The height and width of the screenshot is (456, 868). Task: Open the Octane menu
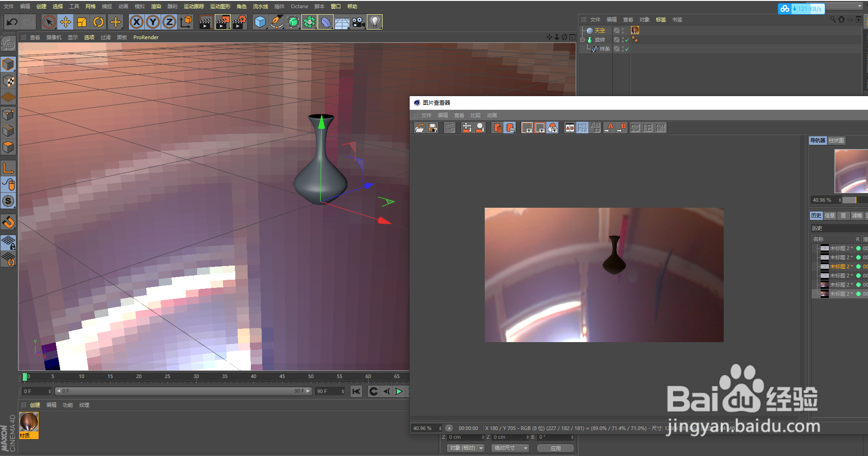299,6
